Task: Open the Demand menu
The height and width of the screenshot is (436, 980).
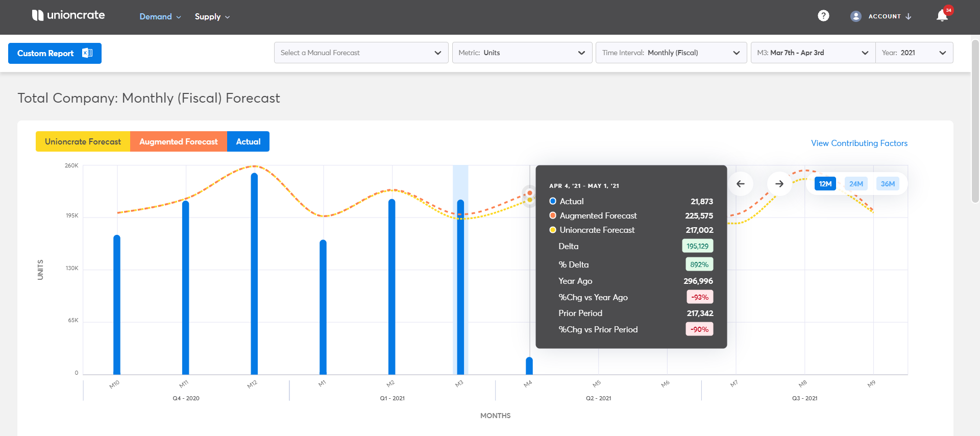Action: (x=160, y=16)
